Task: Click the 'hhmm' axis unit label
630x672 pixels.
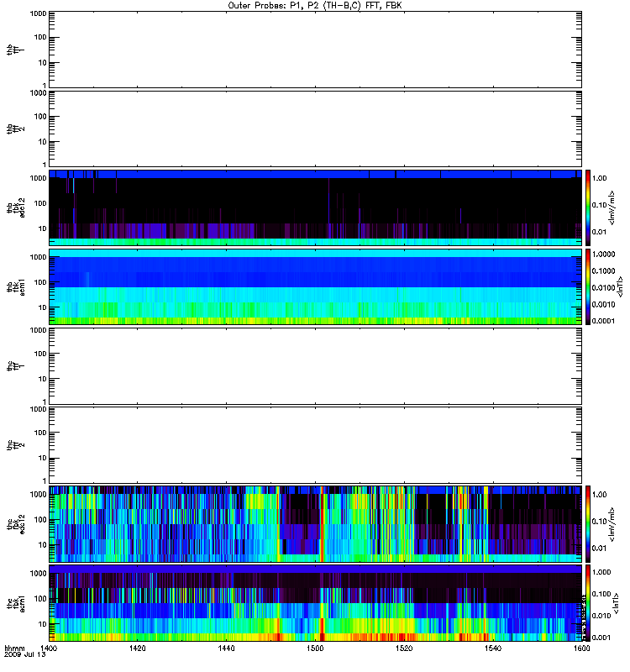Action: point(14,648)
